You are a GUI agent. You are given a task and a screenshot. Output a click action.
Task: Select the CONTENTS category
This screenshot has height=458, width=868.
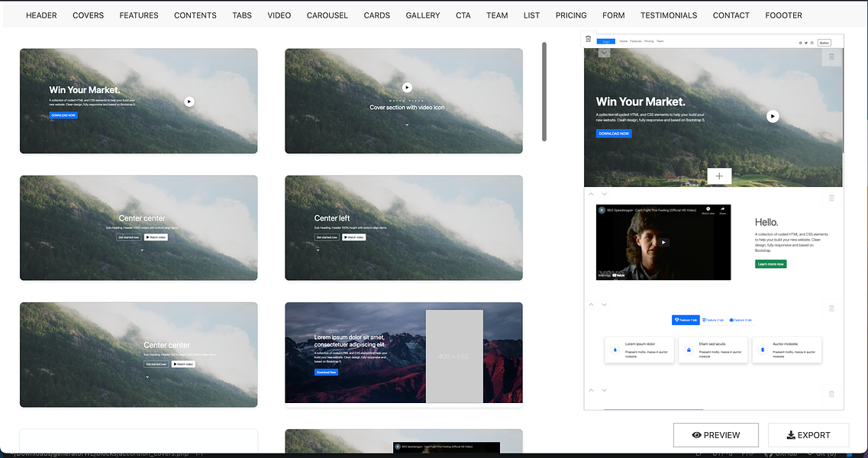pos(195,15)
